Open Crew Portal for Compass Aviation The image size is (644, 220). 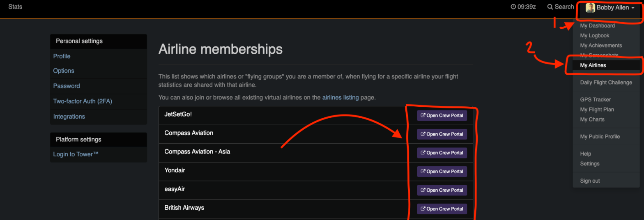point(442,134)
